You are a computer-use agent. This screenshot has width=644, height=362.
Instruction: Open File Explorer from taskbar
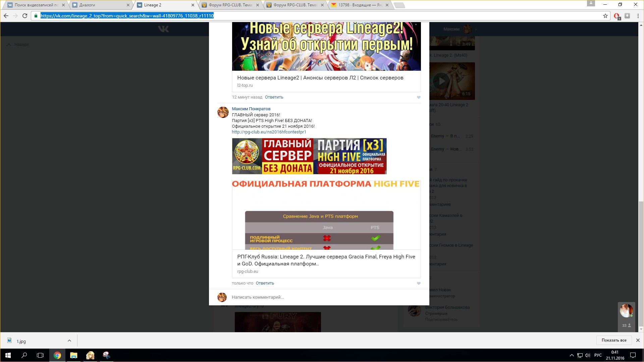[73, 355]
